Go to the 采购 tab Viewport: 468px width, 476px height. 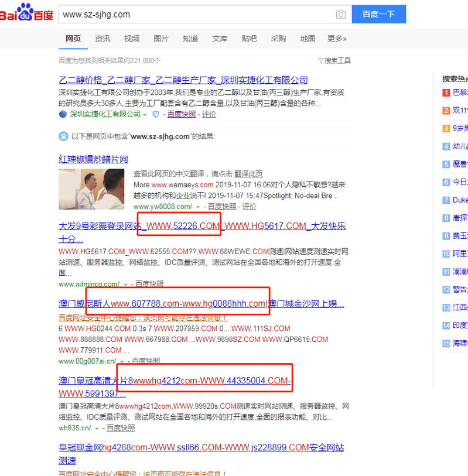click(278, 39)
